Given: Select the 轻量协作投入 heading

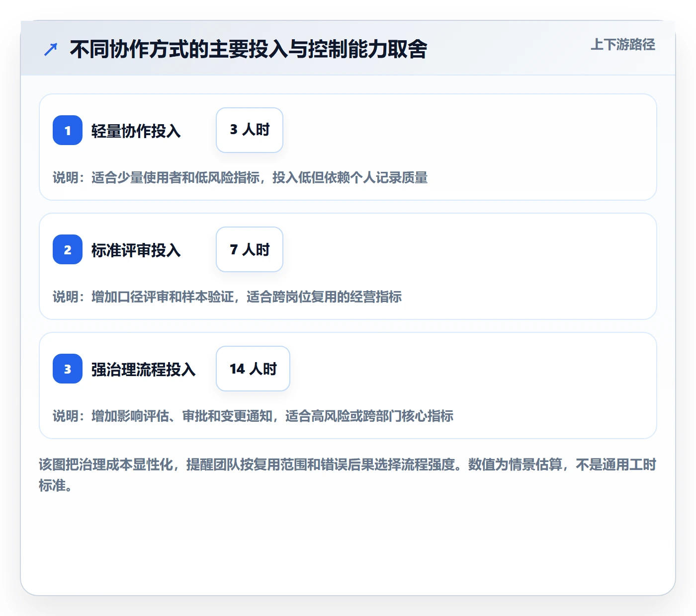Looking at the screenshot, I should point(136,131).
